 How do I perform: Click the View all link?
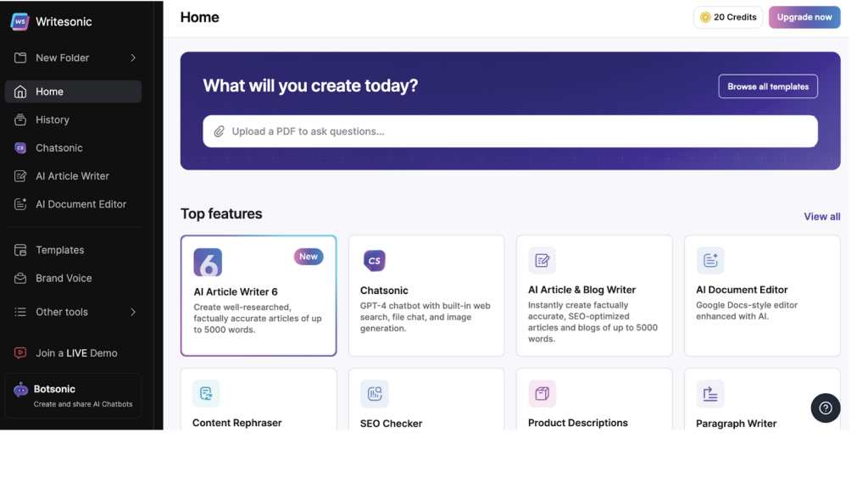821,217
